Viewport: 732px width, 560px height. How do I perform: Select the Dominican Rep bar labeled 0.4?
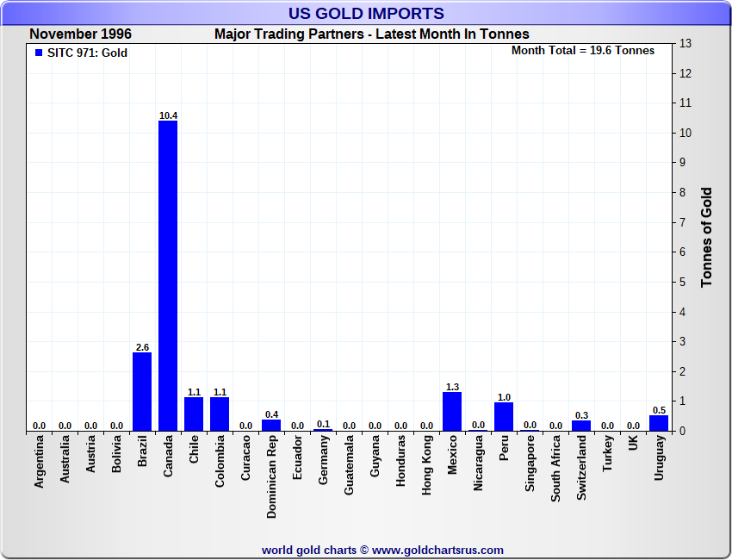click(271, 425)
